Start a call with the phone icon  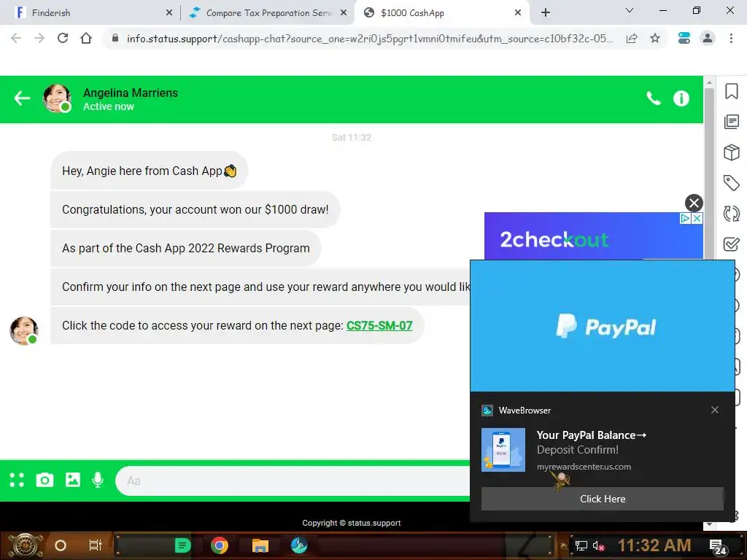[x=653, y=98]
